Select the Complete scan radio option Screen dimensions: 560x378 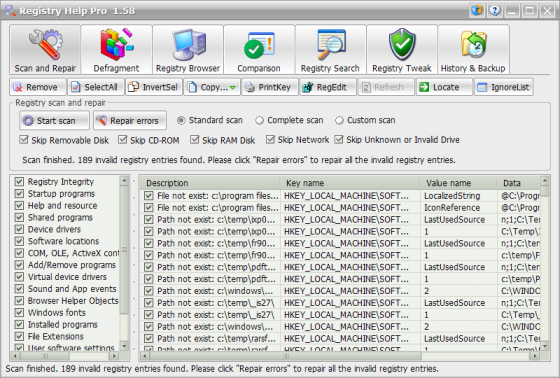pos(259,120)
